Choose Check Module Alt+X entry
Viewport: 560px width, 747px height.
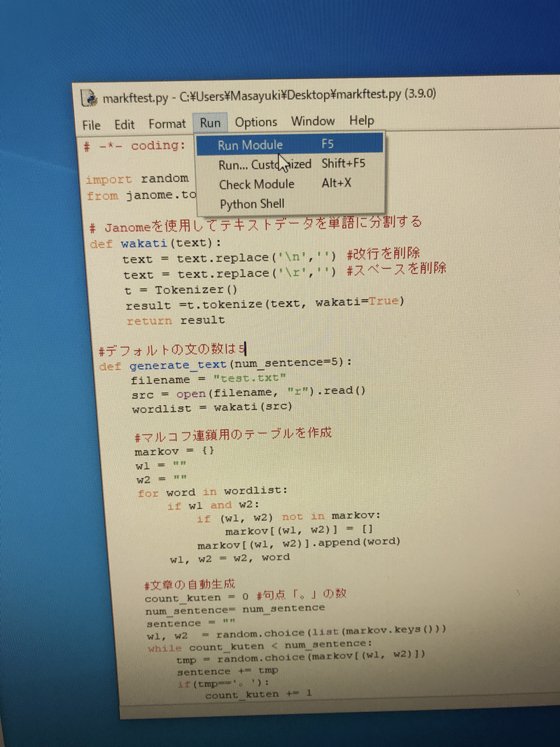click(x=290, y=183)
